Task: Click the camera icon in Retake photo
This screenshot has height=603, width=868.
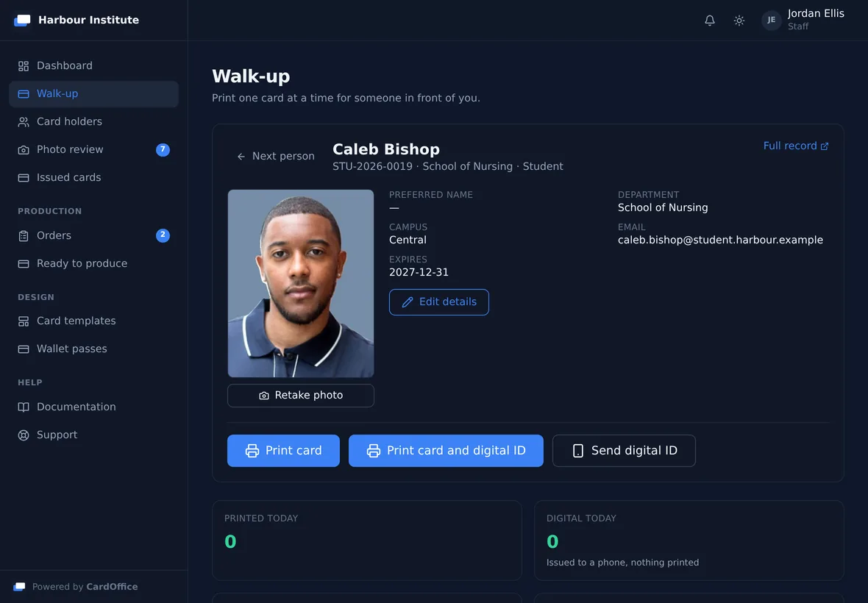Action: (264, 396)
